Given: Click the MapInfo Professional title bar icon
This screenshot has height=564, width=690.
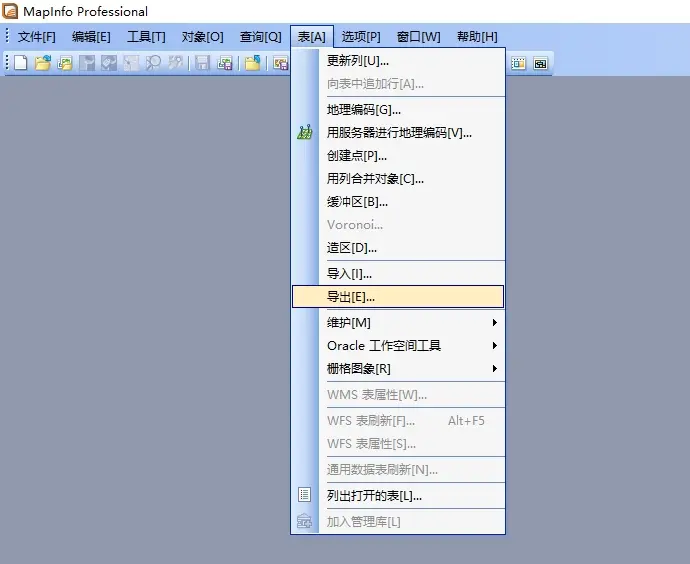Looking at the screenshot, I should pyautogui.click(x=10, y=11).
